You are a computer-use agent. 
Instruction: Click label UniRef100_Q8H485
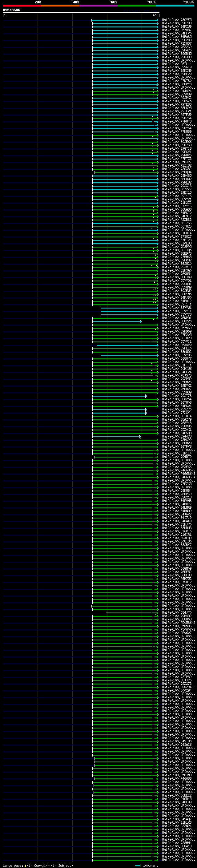(177, 176)
